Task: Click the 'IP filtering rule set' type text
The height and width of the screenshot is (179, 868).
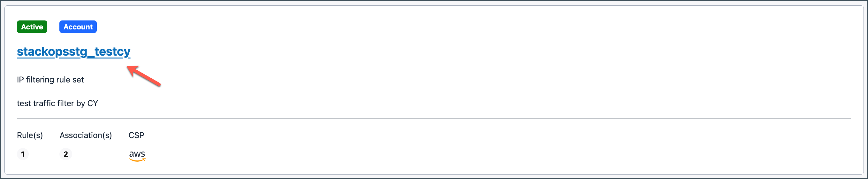Action: [x=50, y=80]
